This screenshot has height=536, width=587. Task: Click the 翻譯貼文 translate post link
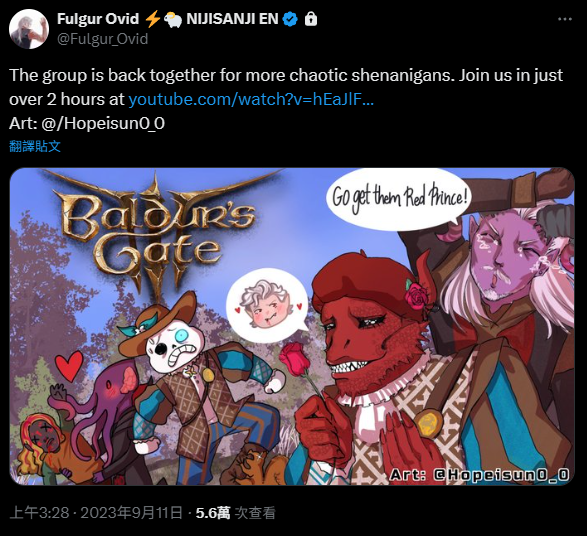35,146
